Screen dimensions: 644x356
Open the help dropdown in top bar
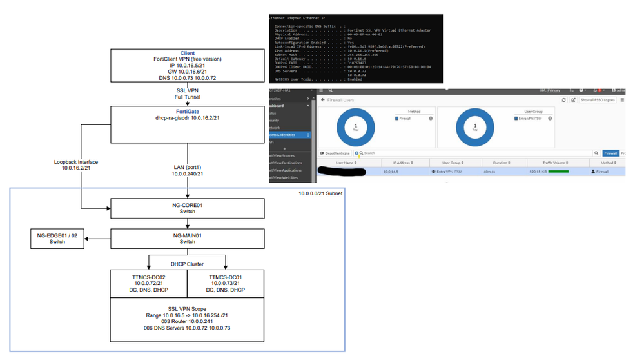(x=582, y=90)
